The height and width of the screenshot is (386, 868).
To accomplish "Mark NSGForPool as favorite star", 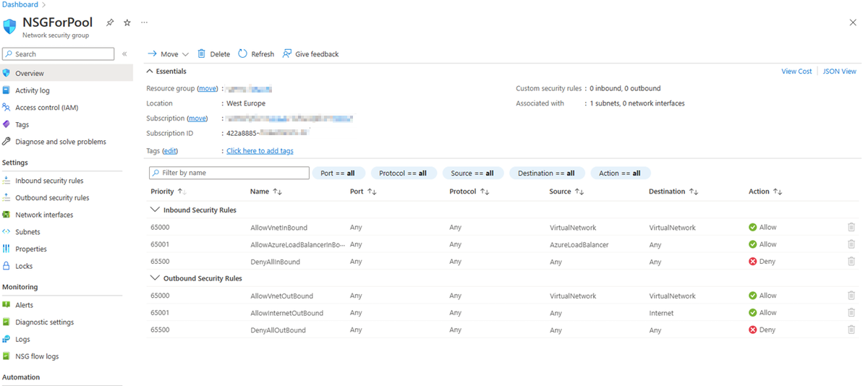I will (127, 22).
